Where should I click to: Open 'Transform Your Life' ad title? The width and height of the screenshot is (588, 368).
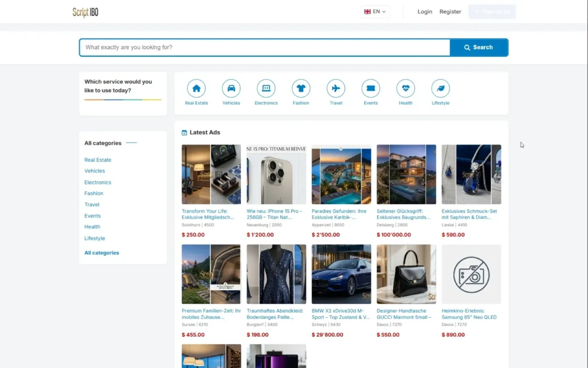pos(208,214)
